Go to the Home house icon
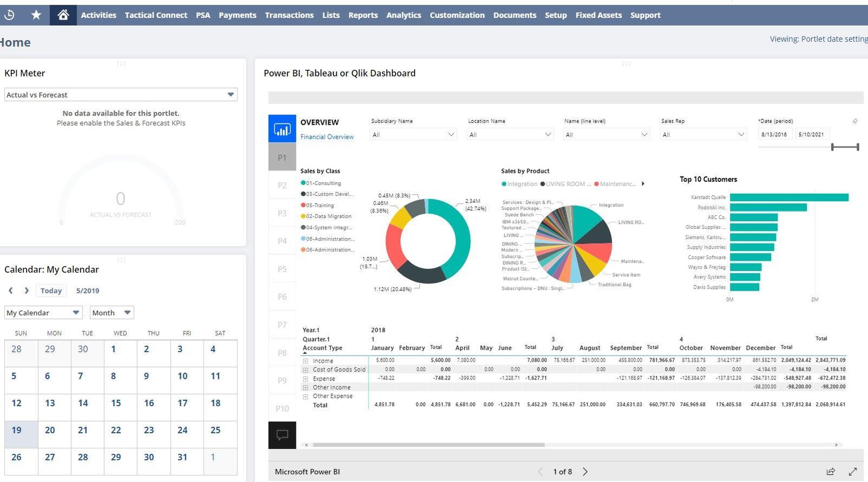 (x=63, y=15)
